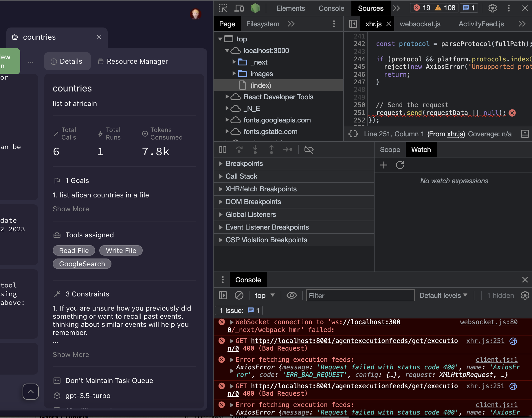Open the Default levels dropdown
This screenshot has height=418, width=532.
click(443, 295)
